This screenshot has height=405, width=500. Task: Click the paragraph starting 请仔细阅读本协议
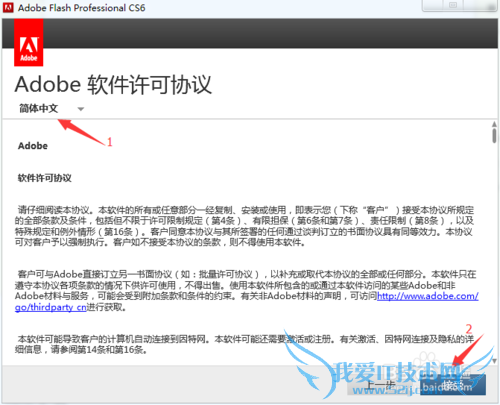(x=244, y=226)
